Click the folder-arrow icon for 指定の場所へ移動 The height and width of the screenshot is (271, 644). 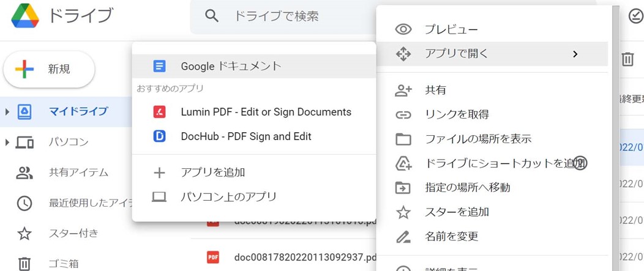coord(403,188)
